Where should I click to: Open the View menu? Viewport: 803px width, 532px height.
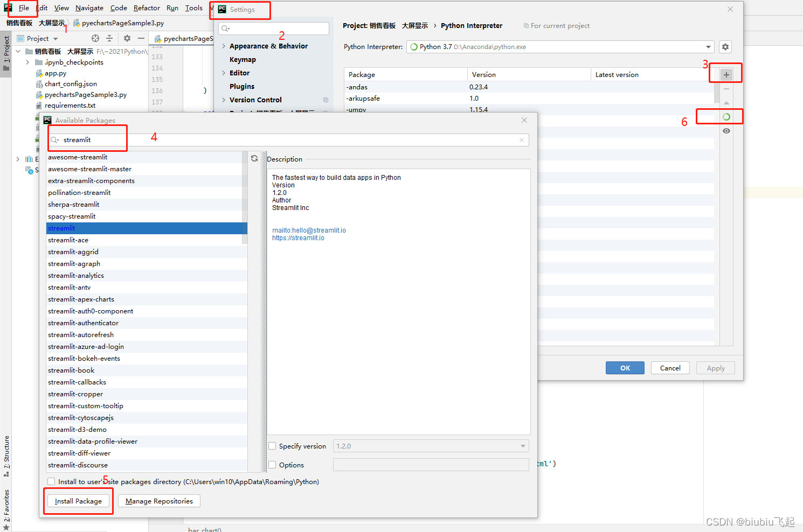61,8
